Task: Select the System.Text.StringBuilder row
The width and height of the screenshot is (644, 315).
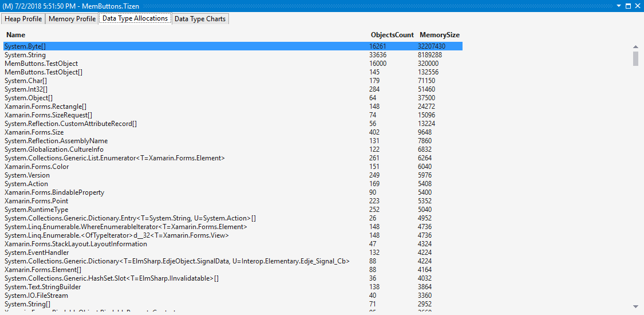Action: click(x=42, y=287)
